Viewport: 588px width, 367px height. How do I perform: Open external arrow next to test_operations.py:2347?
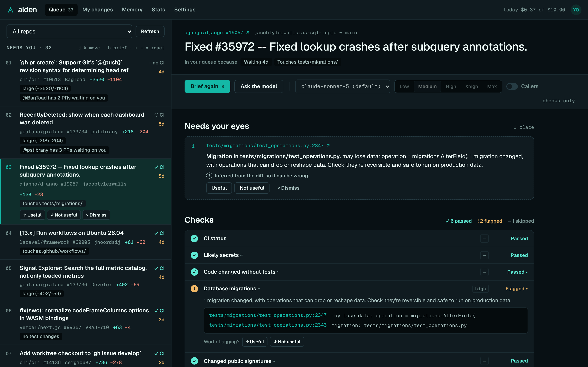(328, 145)
